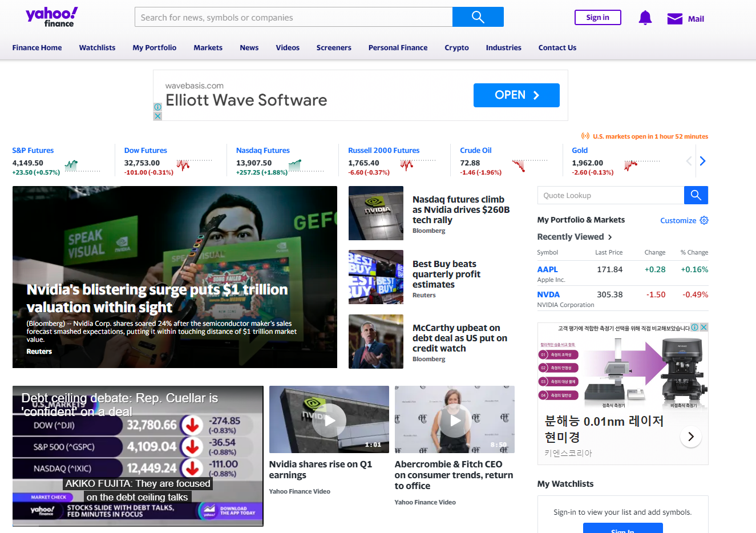Open the Crude Oil link
This screenshot has width=756, height=533.
pos(476,150)
